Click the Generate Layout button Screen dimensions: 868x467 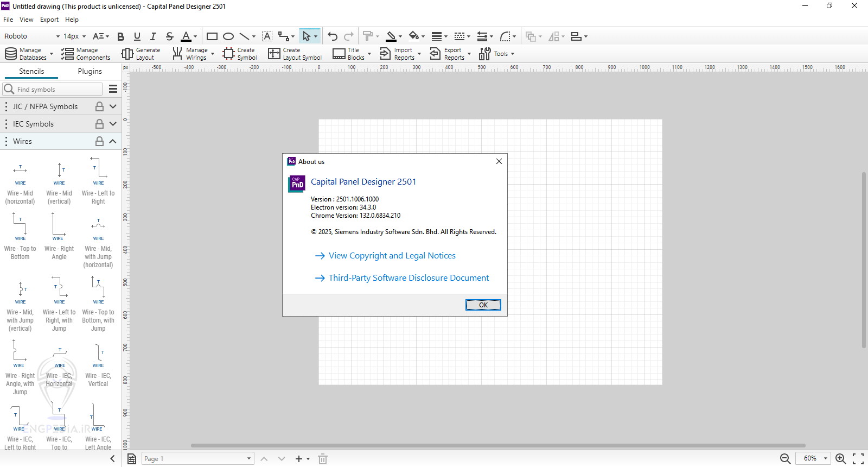click(x=141, y=54)
